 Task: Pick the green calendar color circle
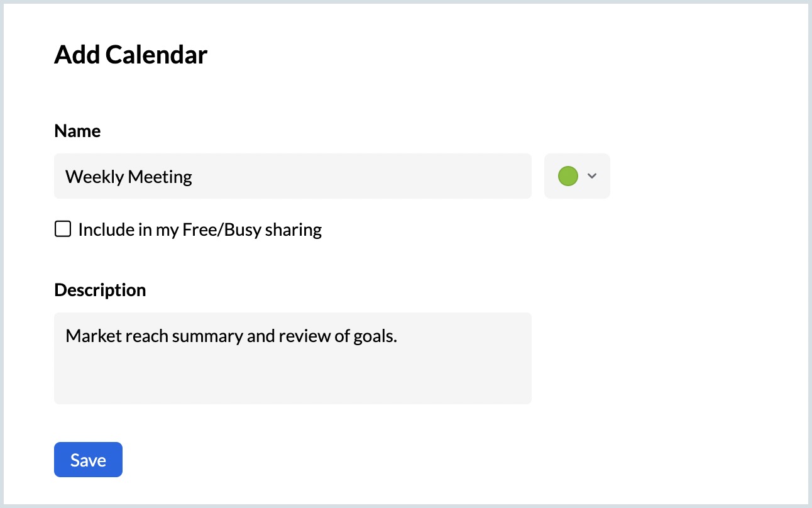click(x=568, y=176)
